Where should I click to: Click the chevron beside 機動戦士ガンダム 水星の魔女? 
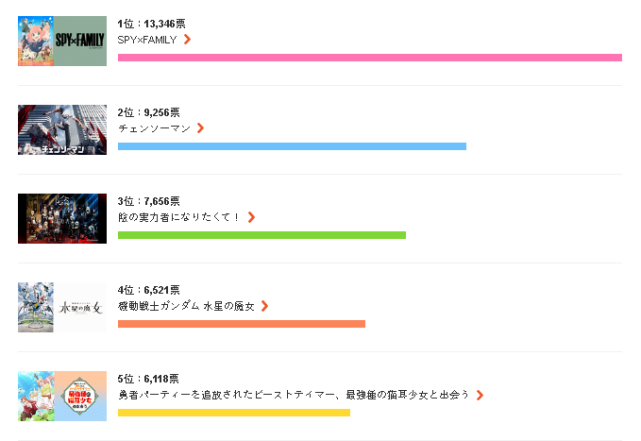264,306
